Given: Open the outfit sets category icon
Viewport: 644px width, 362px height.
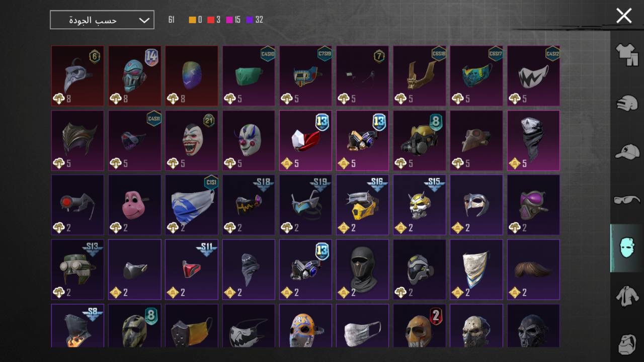Looking at the screenshot, I should click(x=627, y=55).
